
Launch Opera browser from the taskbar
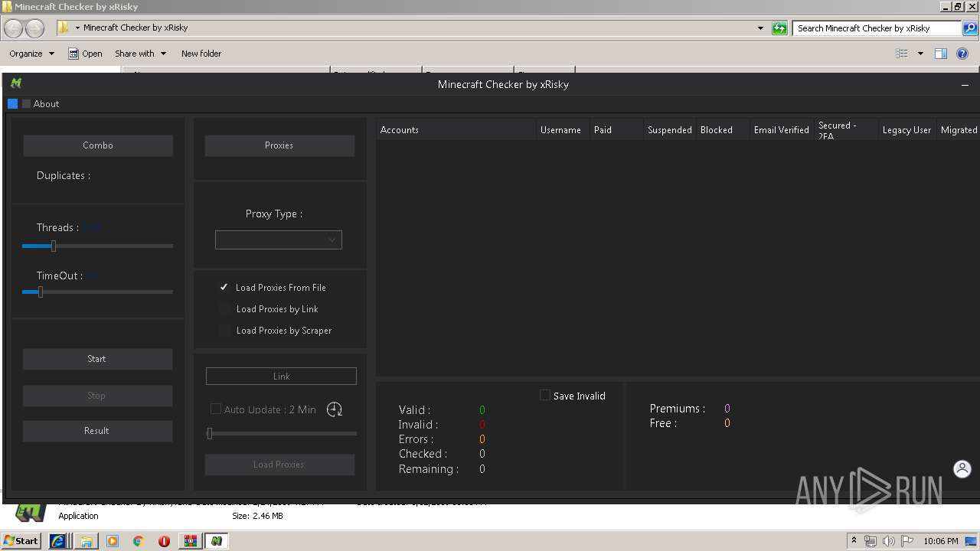click(164, 541)
